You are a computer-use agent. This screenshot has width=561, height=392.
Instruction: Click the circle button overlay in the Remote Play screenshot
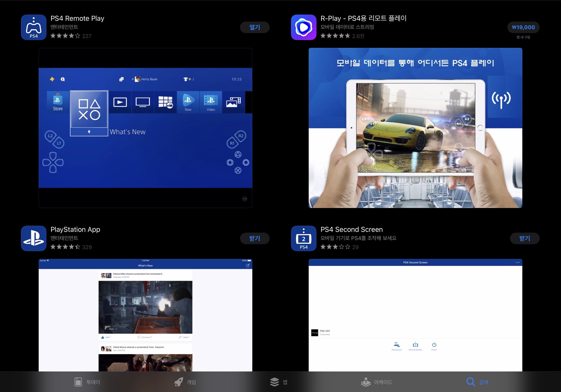tap(246, 162)
